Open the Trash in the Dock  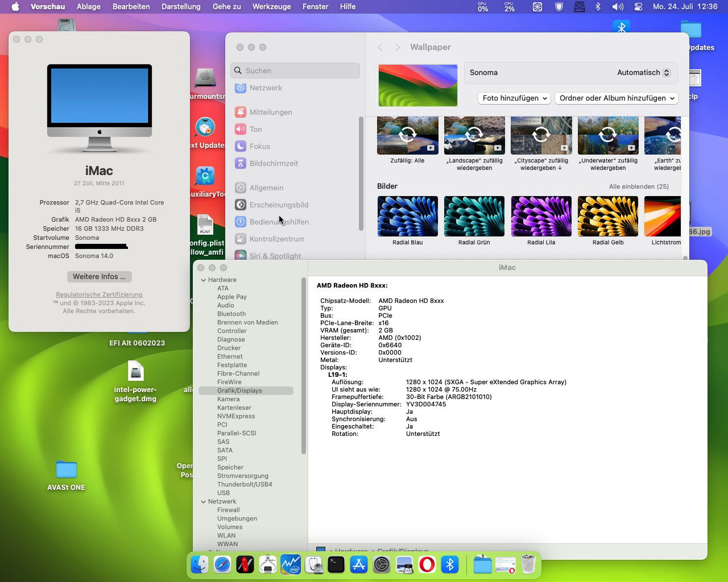click(528, 564)
